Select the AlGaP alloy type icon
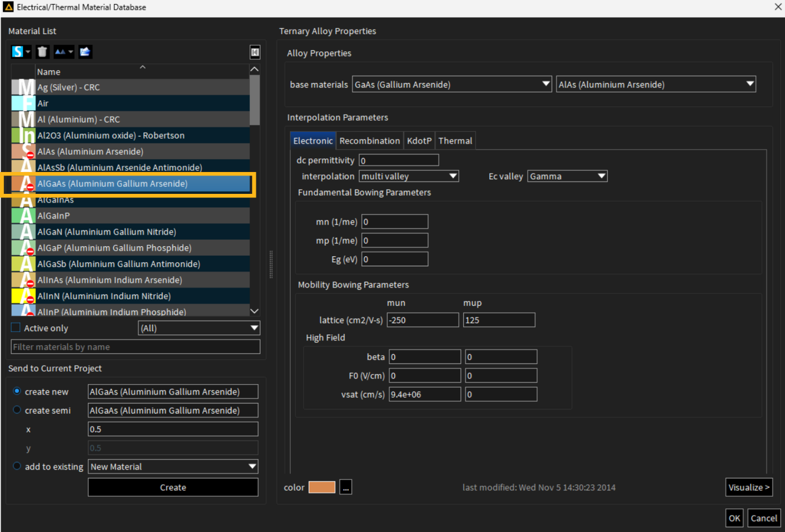Image resolution: width=785 pixels, height=532 pixels. (24, 247)
